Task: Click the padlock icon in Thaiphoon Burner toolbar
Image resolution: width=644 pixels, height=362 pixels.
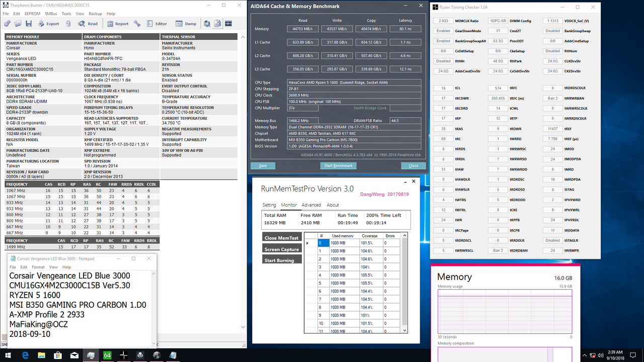Action: click(68, 24)
